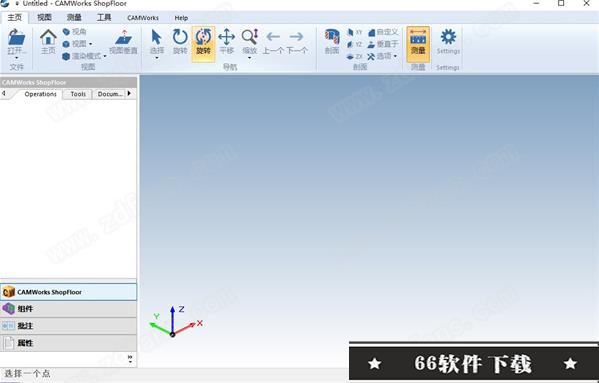Expand the arrow beneath 缩放

pos(249,58)
